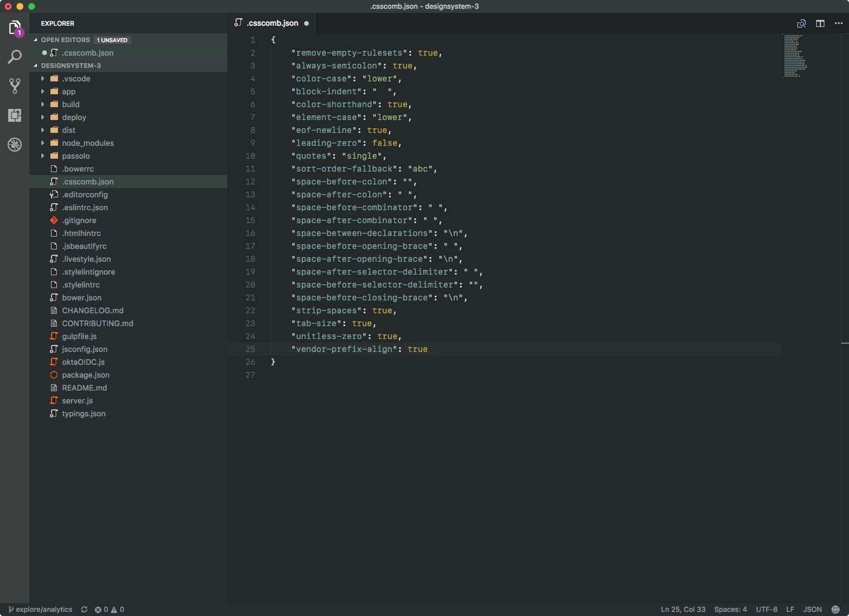Image resolution: width=849 pixels, height=616 pixels.
Task: Expand the dist folder
Action: pos(43,130)
